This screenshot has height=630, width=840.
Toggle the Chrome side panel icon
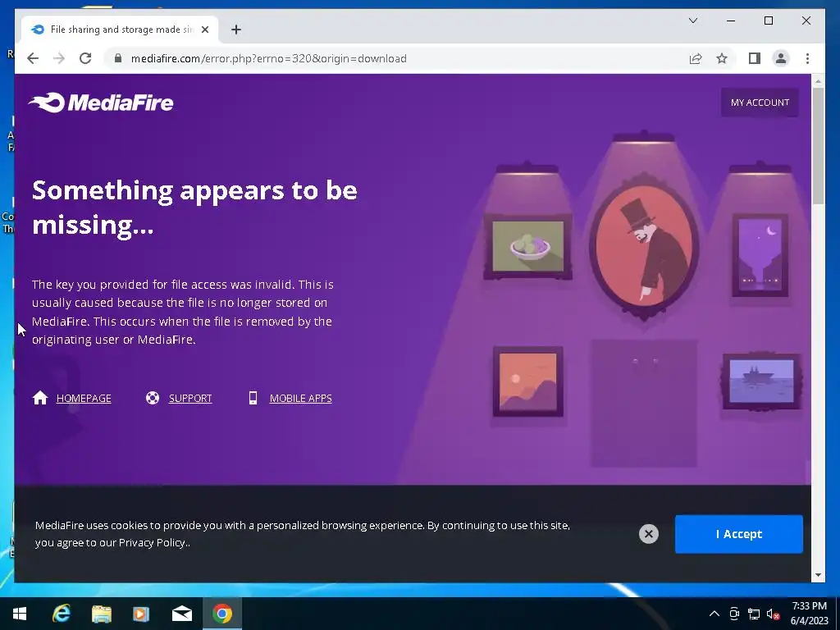pyautogui.click(x=755, y=58)
